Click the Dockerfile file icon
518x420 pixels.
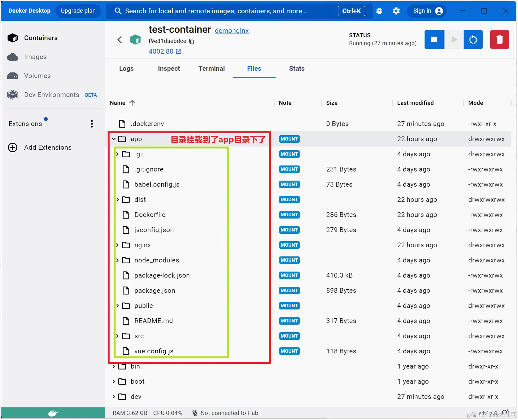click(126, 215)
